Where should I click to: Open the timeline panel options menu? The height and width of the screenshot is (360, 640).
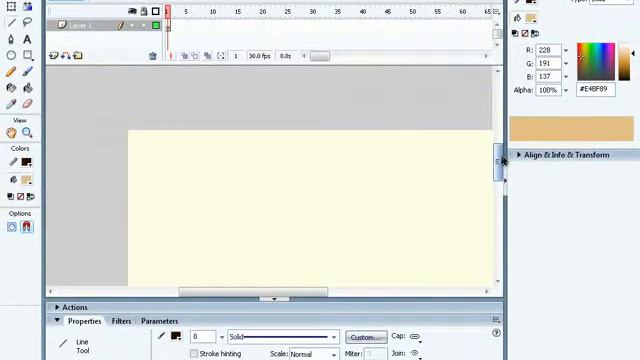[496, 12]
